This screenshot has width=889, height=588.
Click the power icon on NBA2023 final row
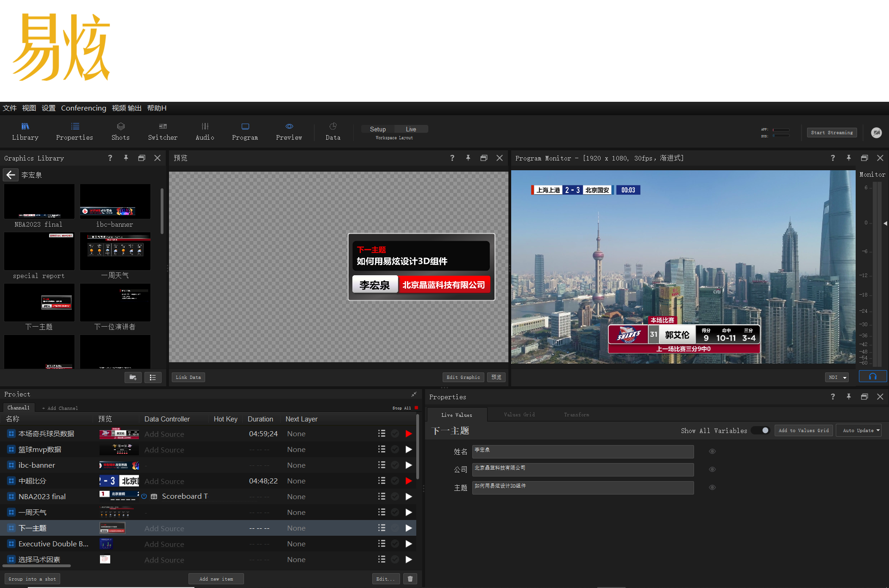144,496
